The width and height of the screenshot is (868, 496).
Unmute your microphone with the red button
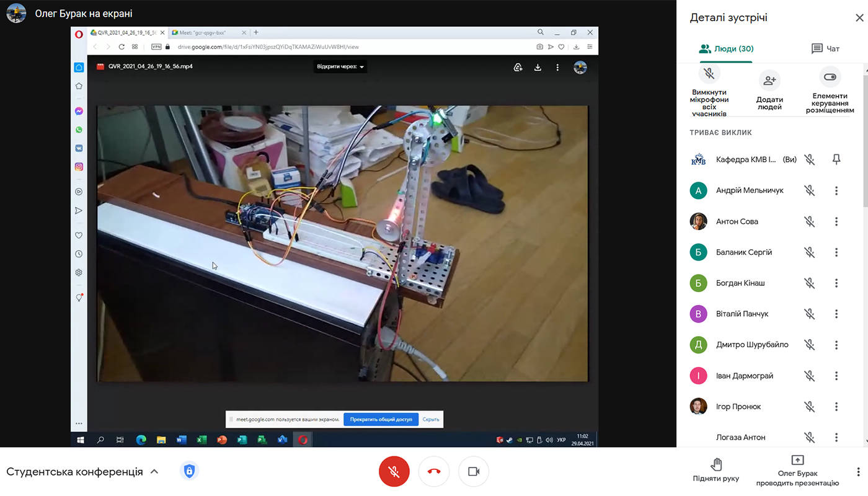click(394, 472)
